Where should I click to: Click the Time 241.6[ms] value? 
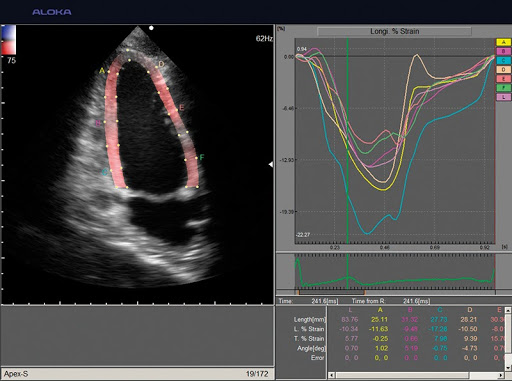(325, 301)
